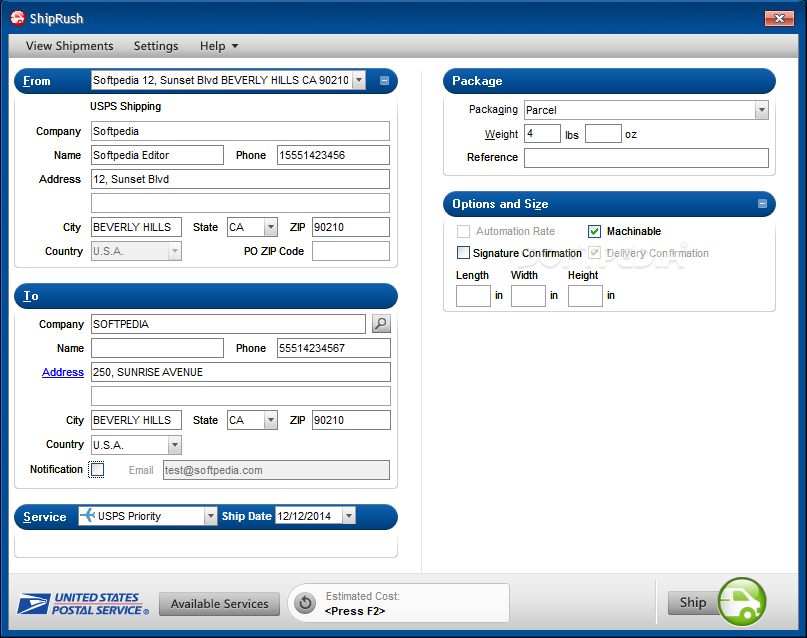Open the From address dropdown
Viewport: 807px width, 638px height.
(359, 80)
